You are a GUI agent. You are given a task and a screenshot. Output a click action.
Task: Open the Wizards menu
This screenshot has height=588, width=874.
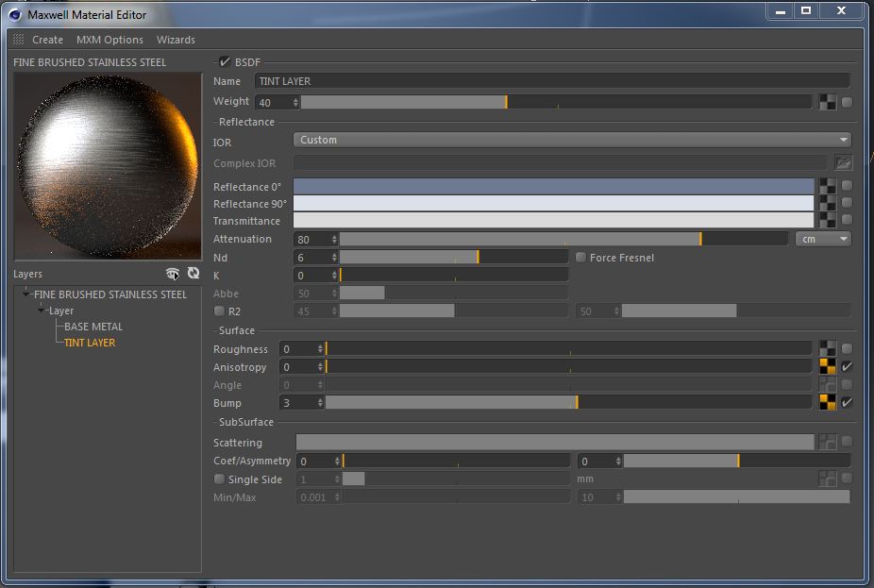(x=176, y=40)
